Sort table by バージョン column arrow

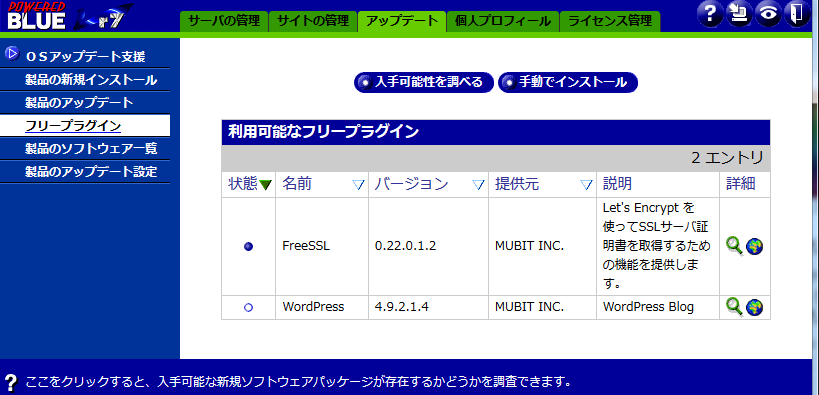pyautogui.click(x=478, y=185)
